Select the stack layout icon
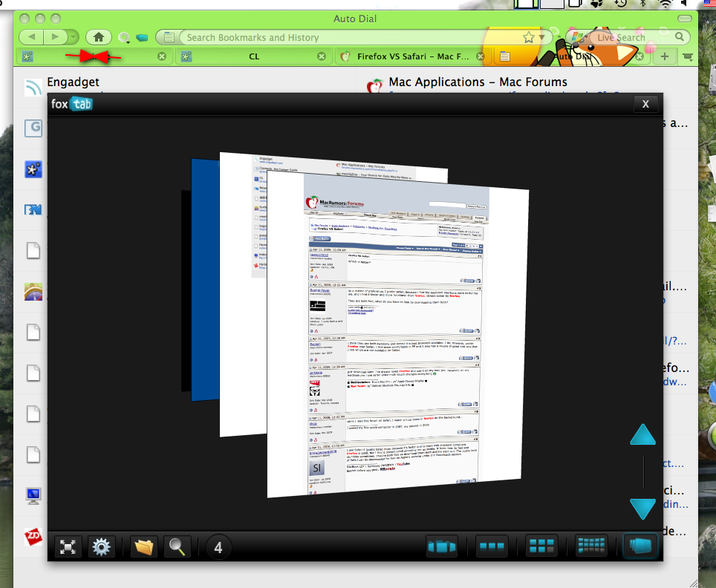The width and height of the screenshot is (716, 588). (x=640, y=546)
